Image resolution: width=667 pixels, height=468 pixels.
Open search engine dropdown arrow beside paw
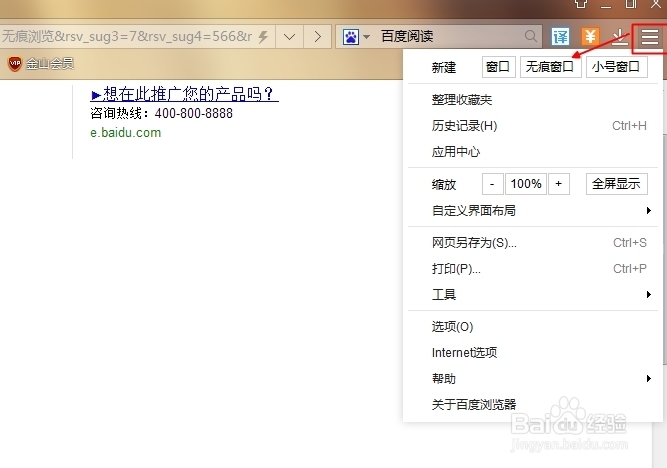tap(366, 37)
